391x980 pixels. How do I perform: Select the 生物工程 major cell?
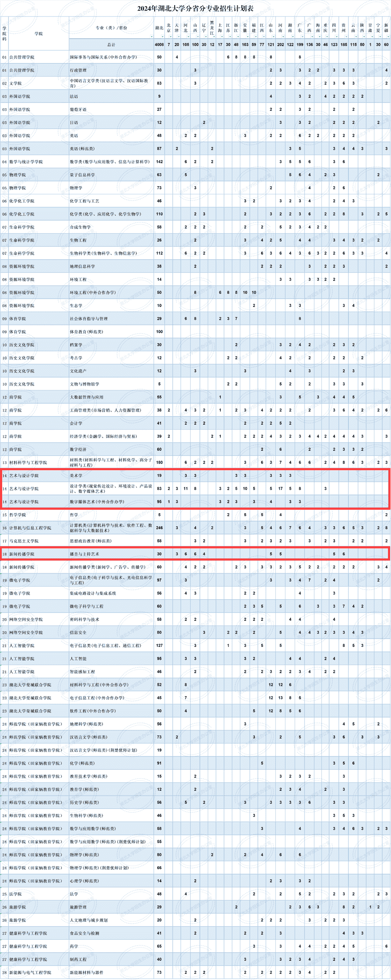click(111, 240)
